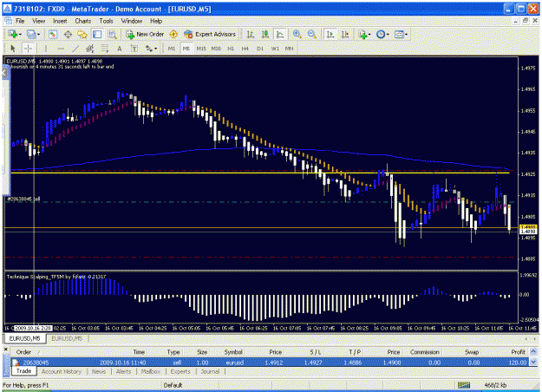Switch timeframe to MN
Viewport: 542px width, 392px height.
(x=290, y=49)
